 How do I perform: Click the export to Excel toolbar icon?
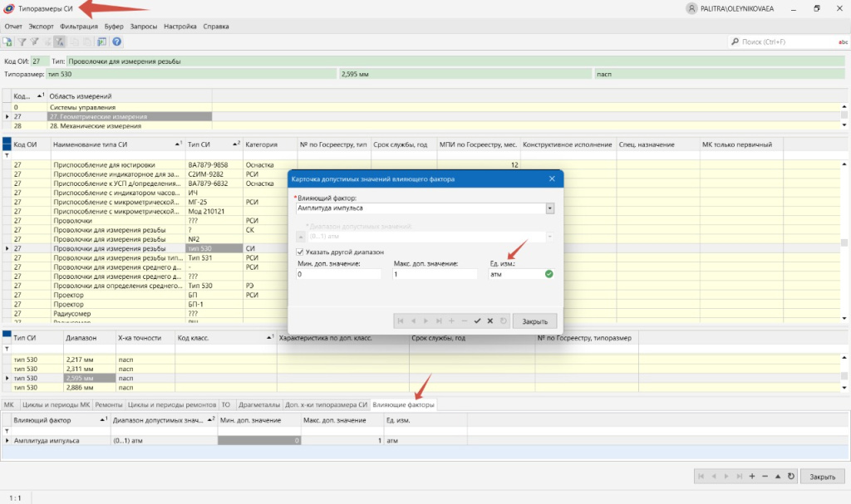coord(7,42)
